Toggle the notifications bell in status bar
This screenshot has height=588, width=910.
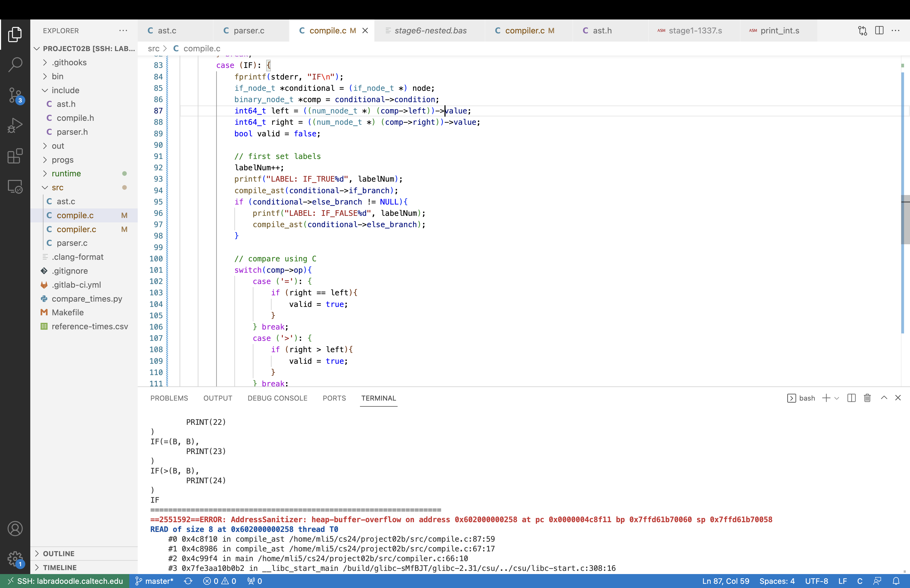tap(896, 581)
